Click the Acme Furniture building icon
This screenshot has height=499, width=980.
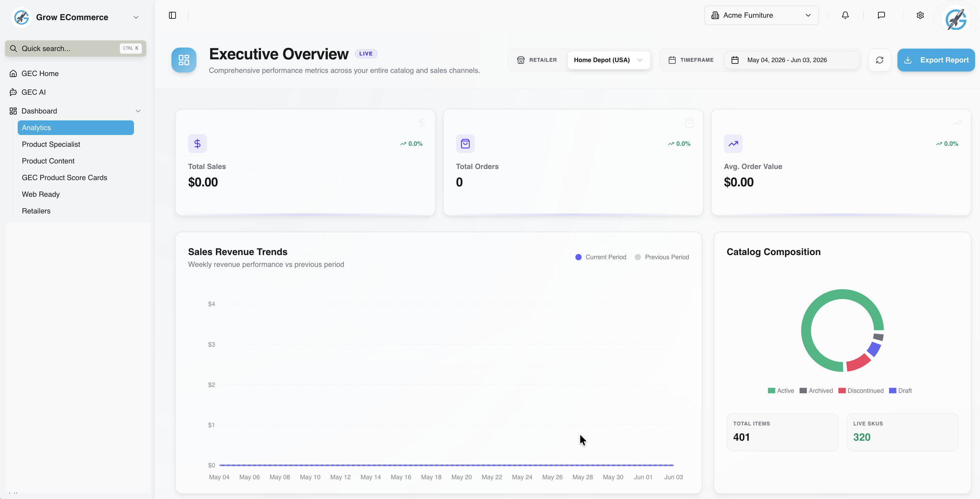(715, 15)
